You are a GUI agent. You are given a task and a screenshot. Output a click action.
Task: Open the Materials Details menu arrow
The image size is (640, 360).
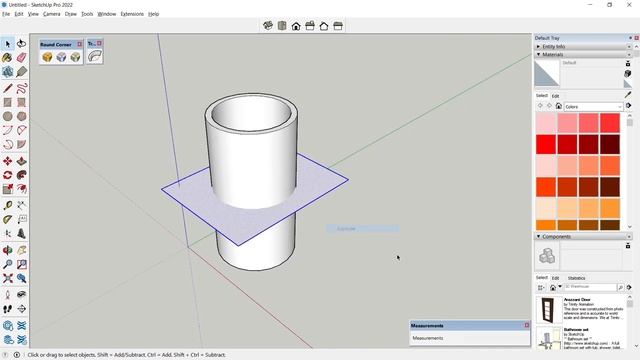click(x=629, y=106)
